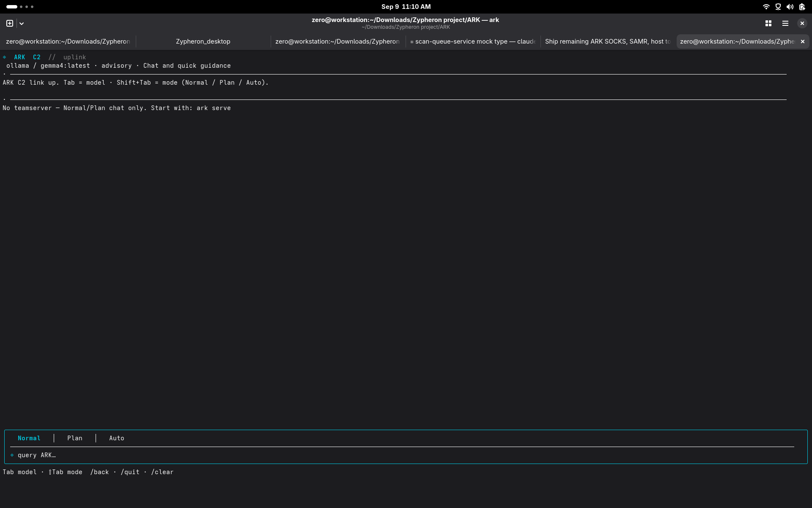Viewport: 812px width, 508px height.
Task: Click the /clear command hint
Action: click(x=162, y=472)
